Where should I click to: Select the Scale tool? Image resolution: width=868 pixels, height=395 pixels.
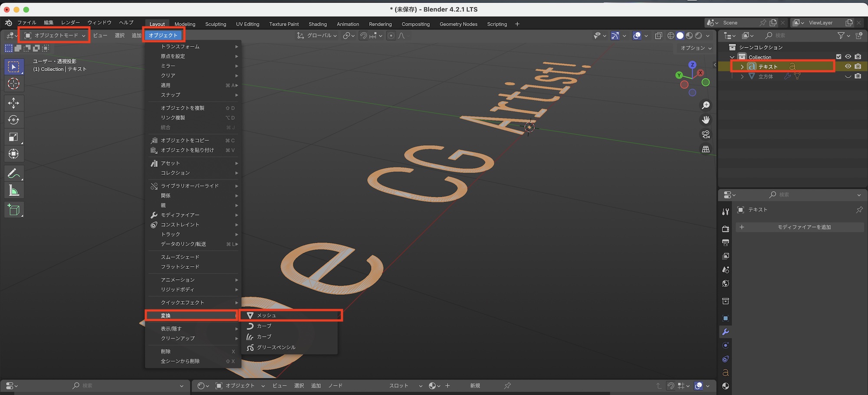coord(13,137)
